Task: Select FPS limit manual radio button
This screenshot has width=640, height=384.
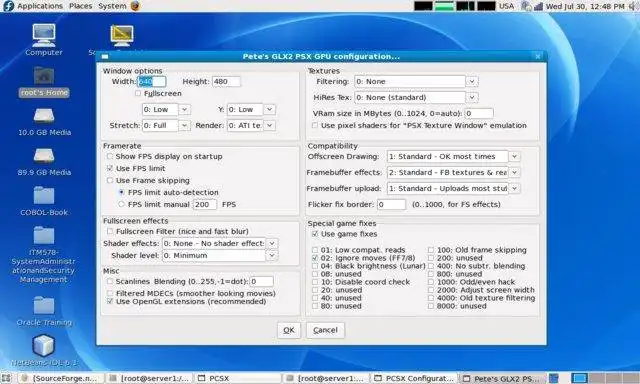Action: tap(121, 204)
